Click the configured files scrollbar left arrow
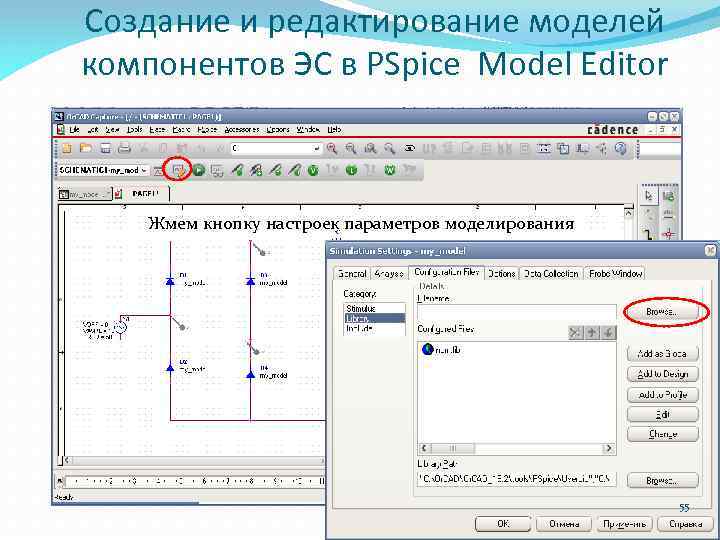 (424, 448)
